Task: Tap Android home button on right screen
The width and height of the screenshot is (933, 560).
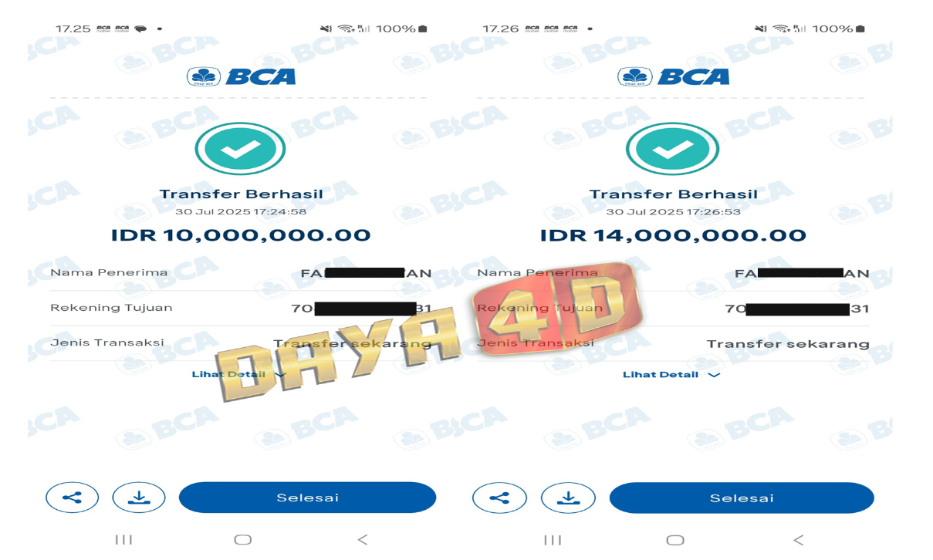Action: click(x=675, y=540)
